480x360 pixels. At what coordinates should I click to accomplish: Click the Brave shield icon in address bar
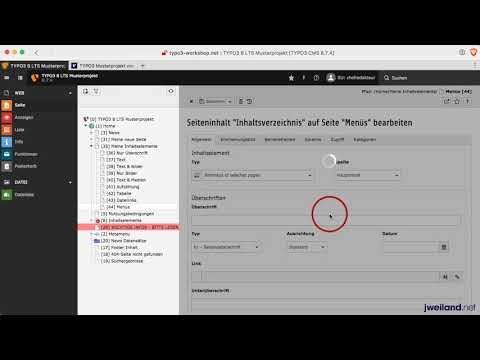(473, 52)
